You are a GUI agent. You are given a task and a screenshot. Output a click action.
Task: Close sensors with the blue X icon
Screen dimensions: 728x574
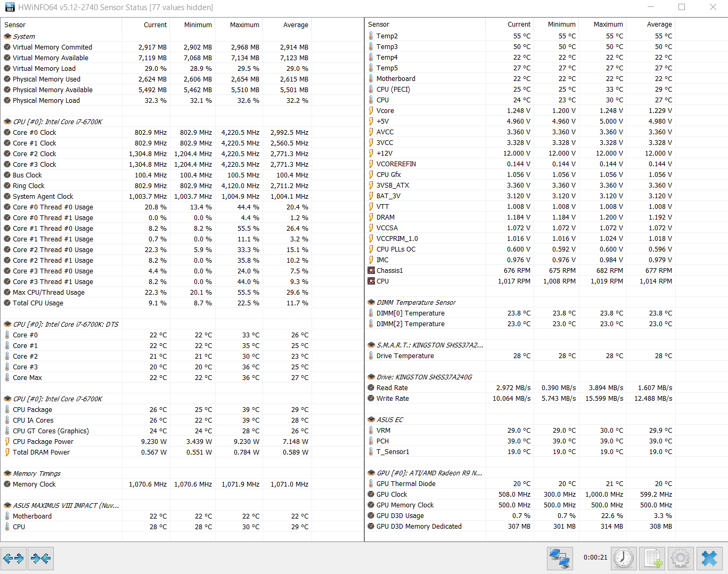(x=709, y=558)
